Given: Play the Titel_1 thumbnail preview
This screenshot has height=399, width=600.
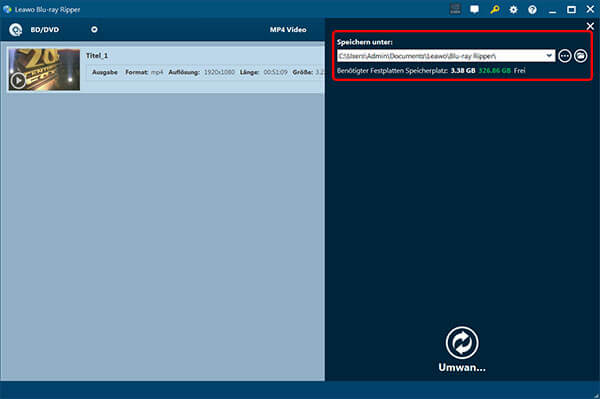Looking at the screenshot, I should coord(18,80).
